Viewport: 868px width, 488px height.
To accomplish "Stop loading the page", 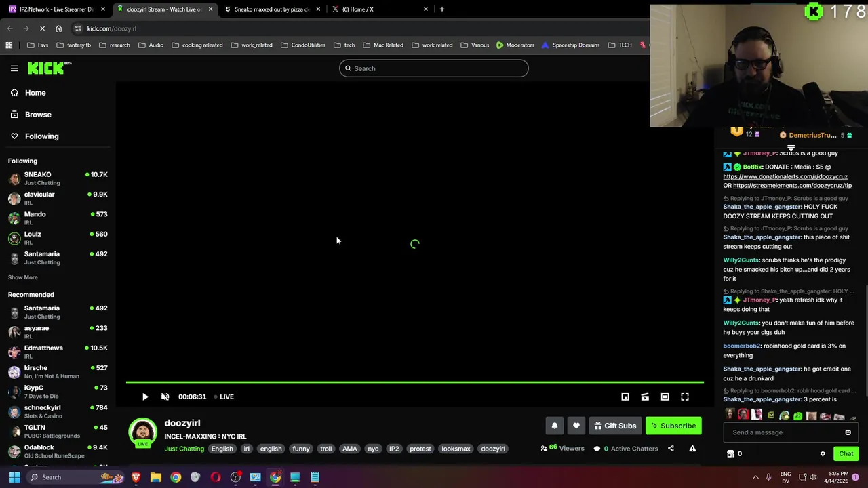I will coord(42,28).
